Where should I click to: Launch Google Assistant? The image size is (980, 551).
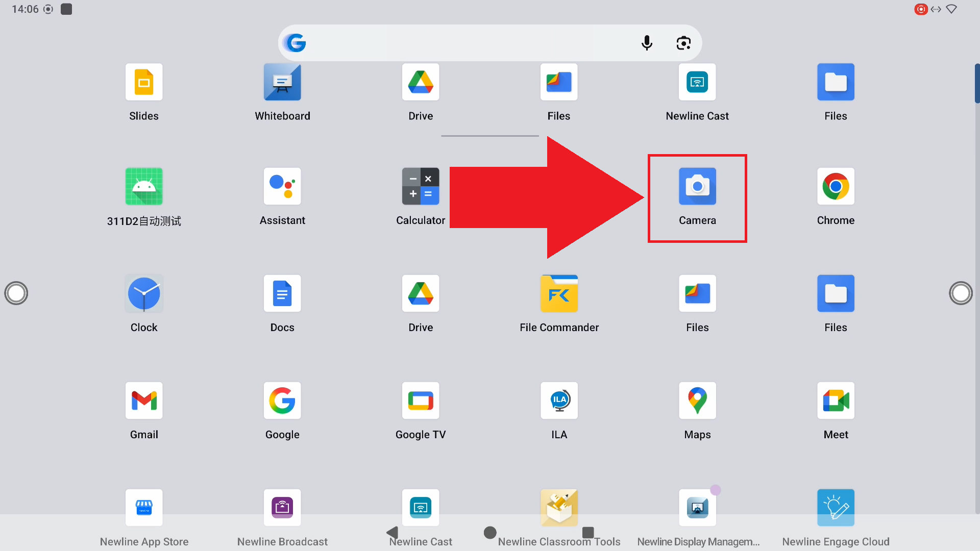282,187
